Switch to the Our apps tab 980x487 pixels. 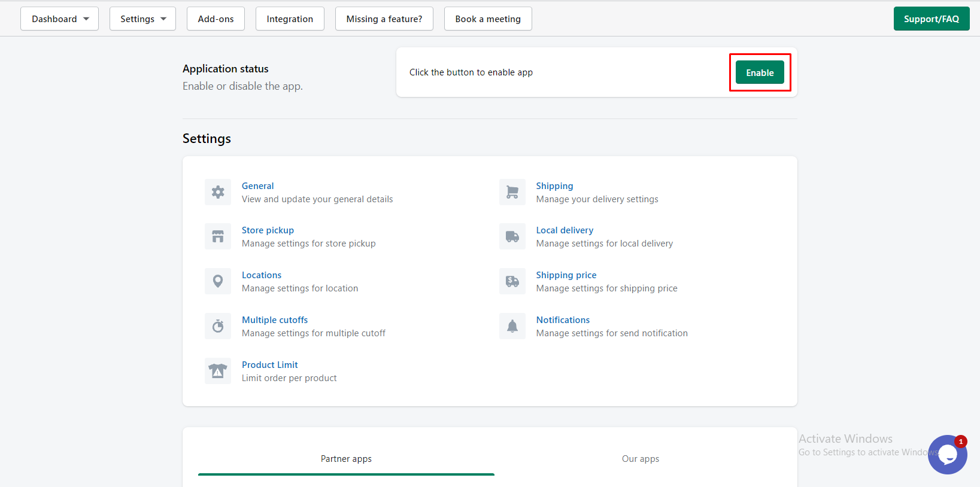click(x=641, y=459)
